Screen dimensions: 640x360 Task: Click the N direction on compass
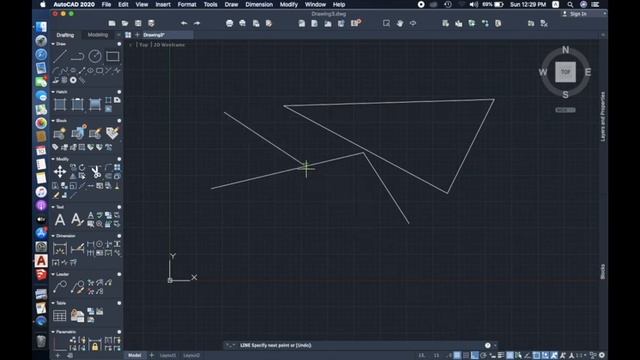click(565, 50)
